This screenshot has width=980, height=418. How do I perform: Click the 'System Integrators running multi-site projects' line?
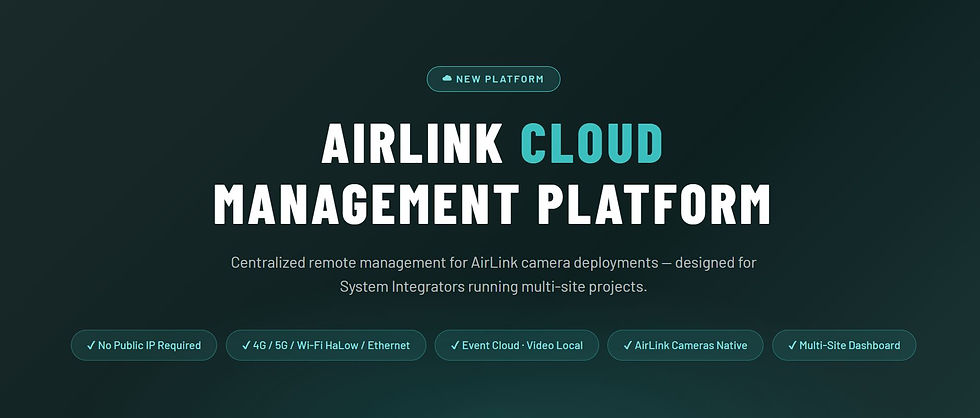pyautogui.click(x=494, y=287)
